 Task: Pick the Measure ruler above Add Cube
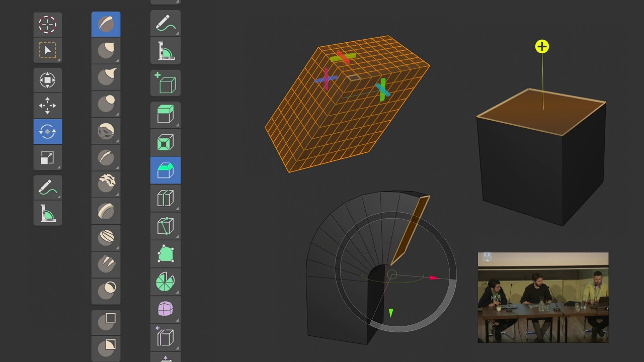(166, 51)
